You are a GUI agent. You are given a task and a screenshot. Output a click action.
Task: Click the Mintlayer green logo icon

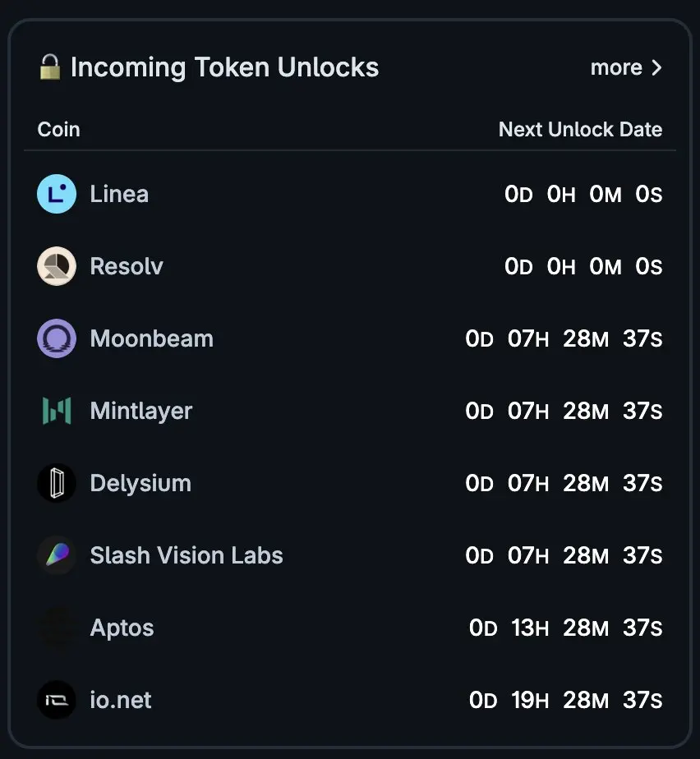(x=57, y=411)
